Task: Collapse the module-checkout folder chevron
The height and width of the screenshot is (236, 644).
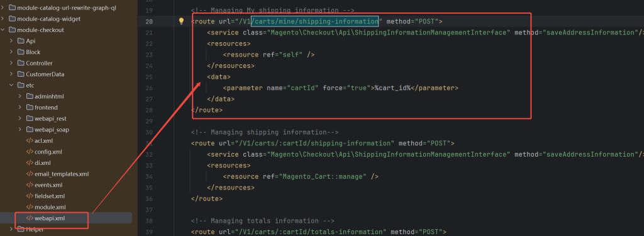Action: [3, 30]
